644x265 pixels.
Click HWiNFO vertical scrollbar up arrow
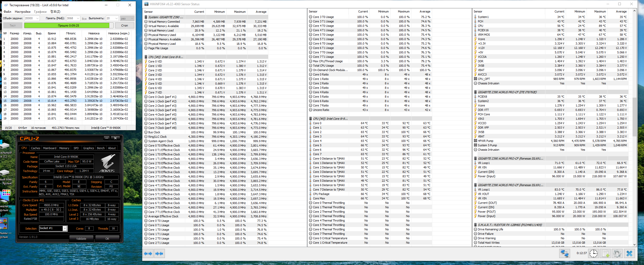coord(634,11)
